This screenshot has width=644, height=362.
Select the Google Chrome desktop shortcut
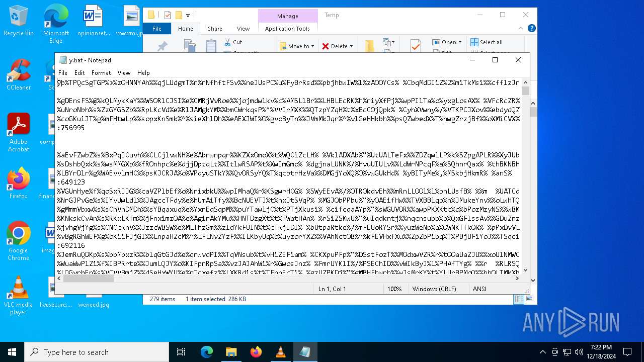pyautogui.click(x=18, y=241)
